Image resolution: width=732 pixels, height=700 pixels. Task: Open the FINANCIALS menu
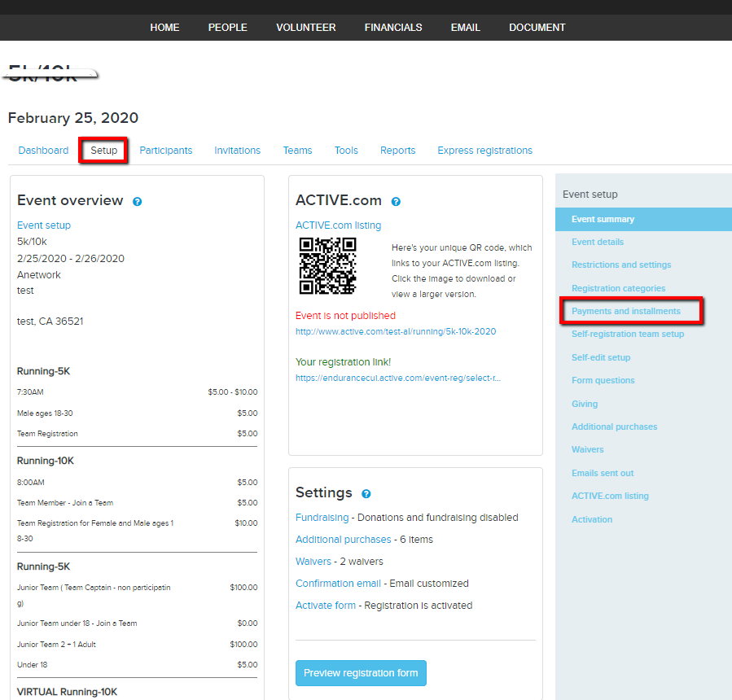393,27
